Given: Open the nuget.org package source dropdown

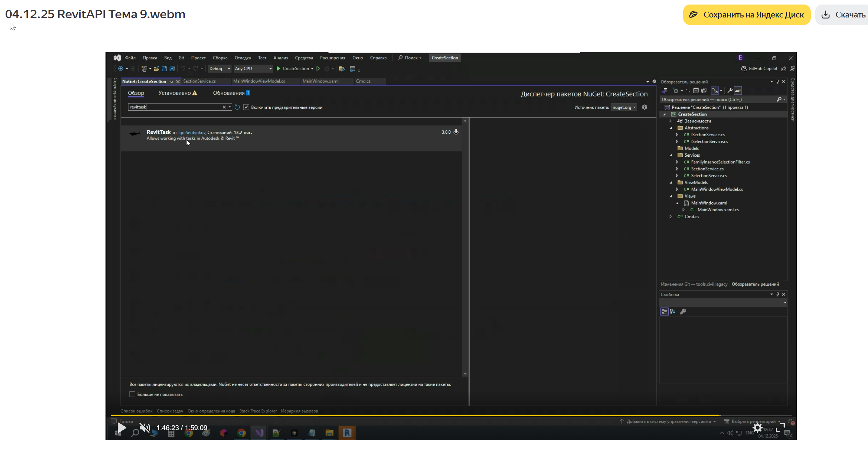Looking at the screenshot, I should point(624,107).
